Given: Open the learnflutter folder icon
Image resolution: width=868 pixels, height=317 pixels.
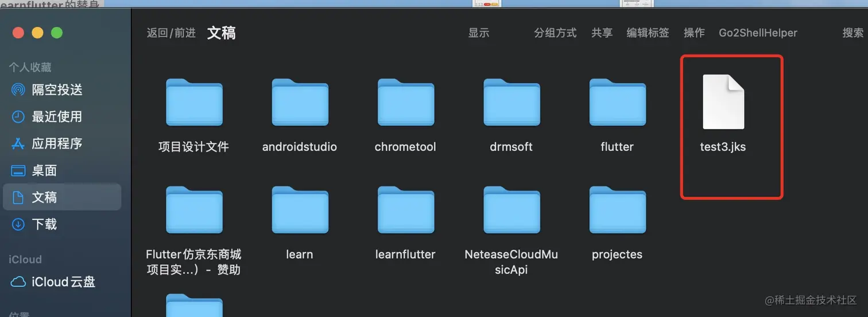Looking at the screenshot, I should click(x=405, y=210).
